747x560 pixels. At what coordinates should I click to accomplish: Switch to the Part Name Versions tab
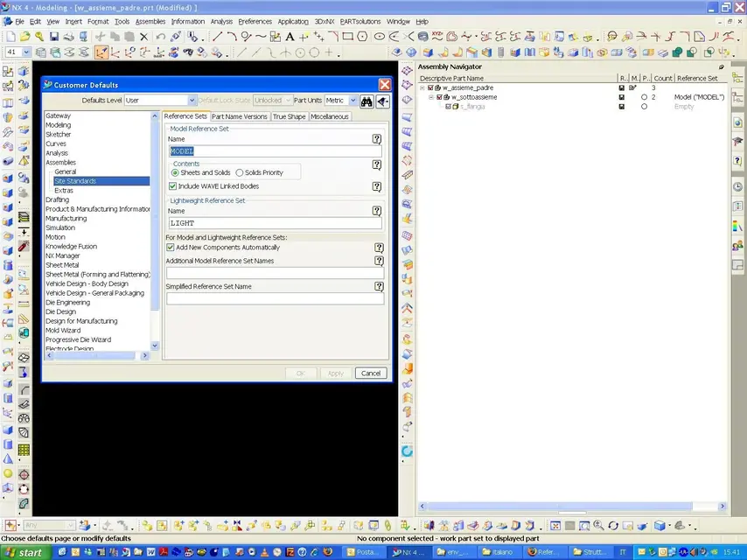pos(239,116)
